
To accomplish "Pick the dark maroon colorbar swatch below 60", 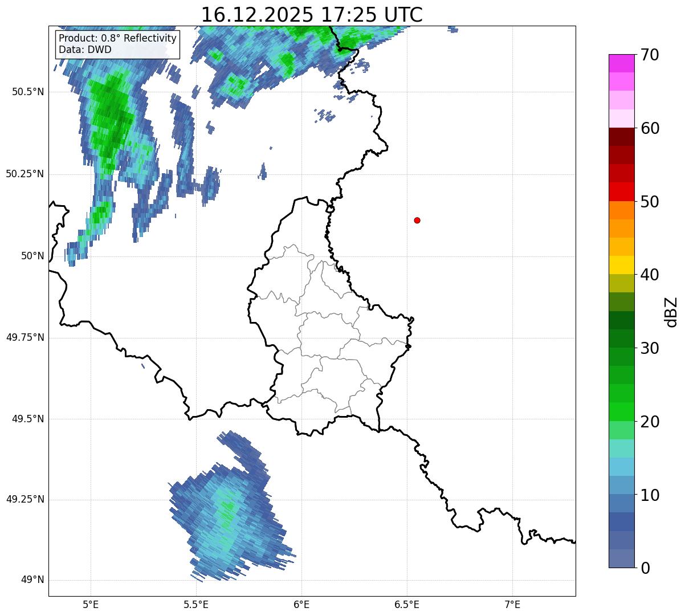I will tap(622, 137).
